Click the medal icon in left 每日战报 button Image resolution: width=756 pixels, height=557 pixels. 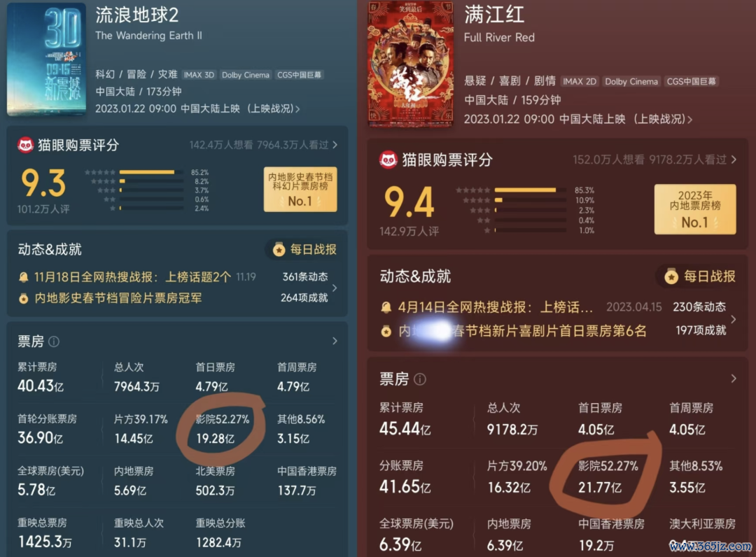click(279, 249)
